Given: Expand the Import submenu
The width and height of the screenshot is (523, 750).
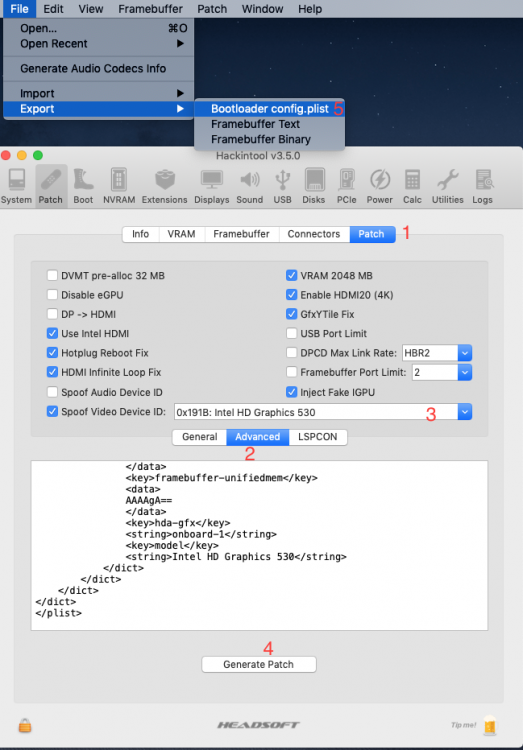Looking at the screenshot, I should pyautogui.click(x=99, y=93).
